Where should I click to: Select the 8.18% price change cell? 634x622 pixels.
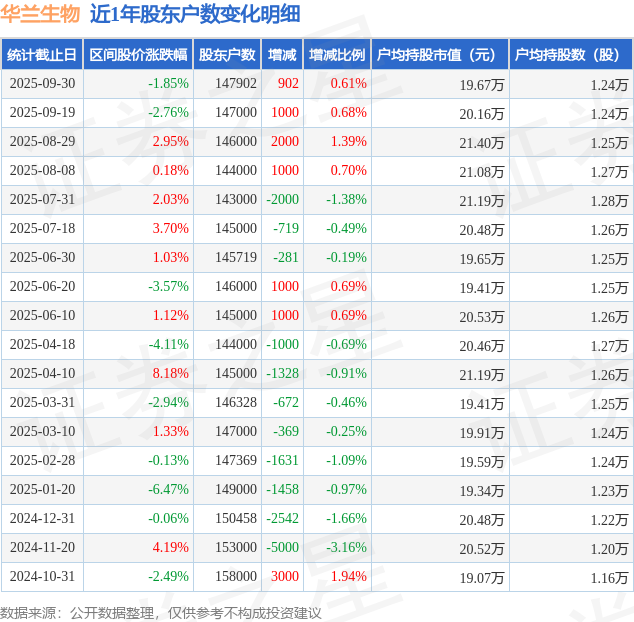170,374
